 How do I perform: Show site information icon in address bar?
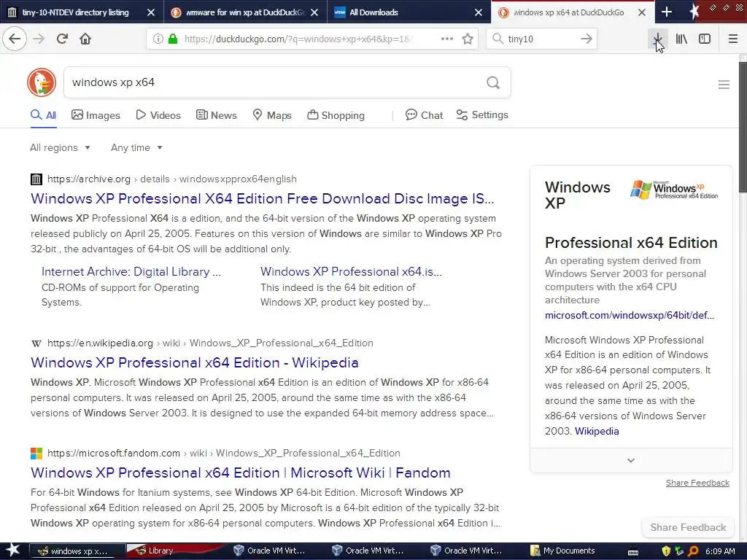[158, 39]
